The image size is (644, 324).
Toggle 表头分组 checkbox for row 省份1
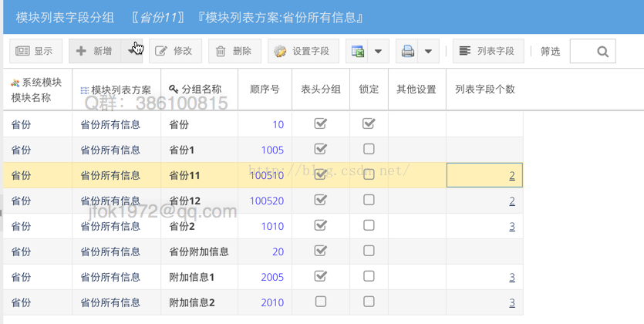(x=320, y=149)
